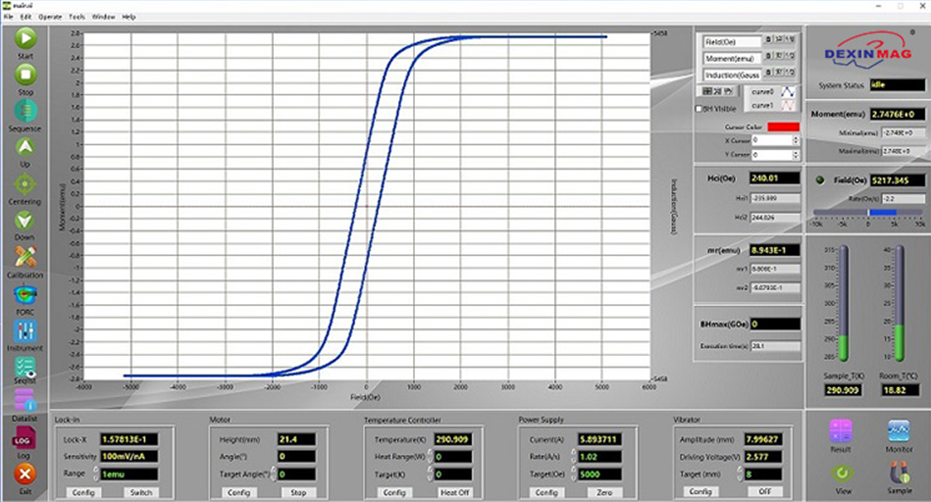
Task: Open the Sequence editor icon
Action: [25, 111]
